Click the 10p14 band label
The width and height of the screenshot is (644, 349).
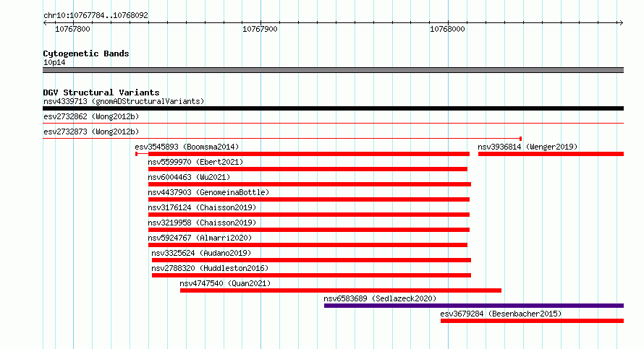click(x=54, y=62)
